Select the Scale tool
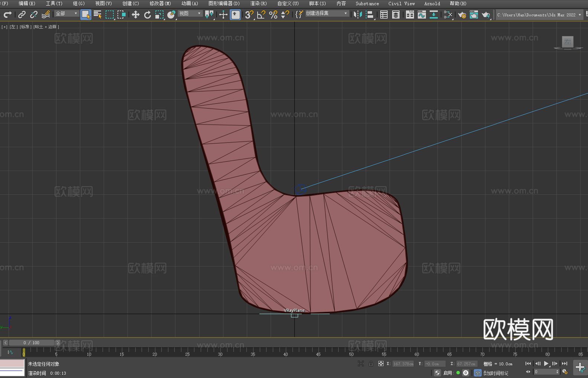Image resolution: width=588 pixels, height=378 pixels. click(x=159, y=14)
